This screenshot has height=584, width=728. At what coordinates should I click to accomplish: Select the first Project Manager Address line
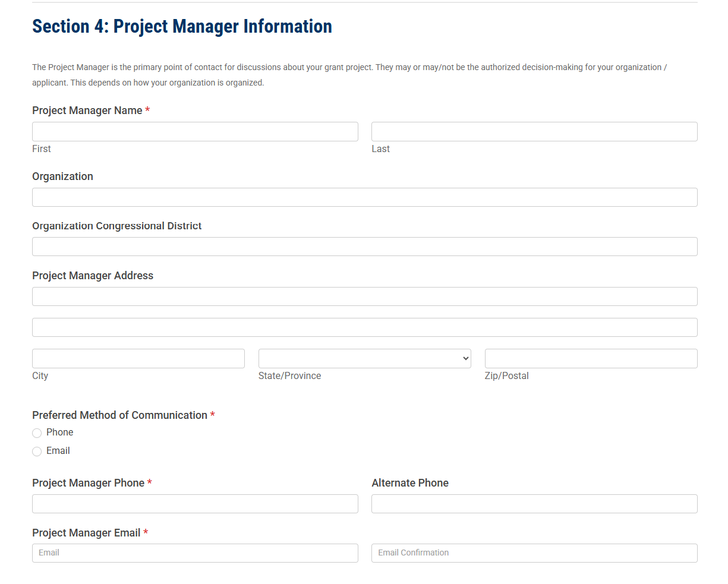[x=364, y=296]
